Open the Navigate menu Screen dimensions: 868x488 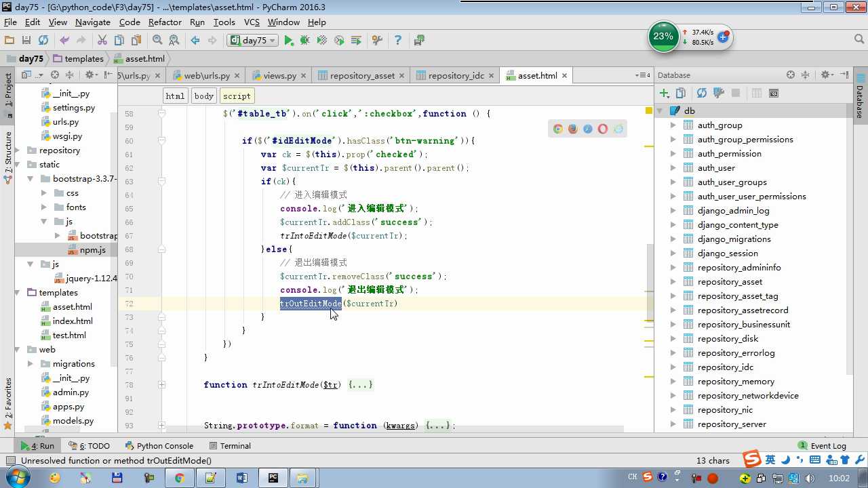[93, 22]
